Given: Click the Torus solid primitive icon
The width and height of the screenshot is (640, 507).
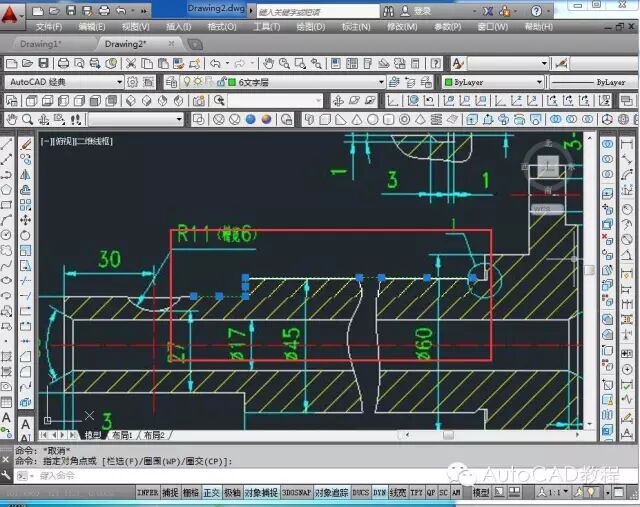Looking at the screenshot, I should 404,119.
